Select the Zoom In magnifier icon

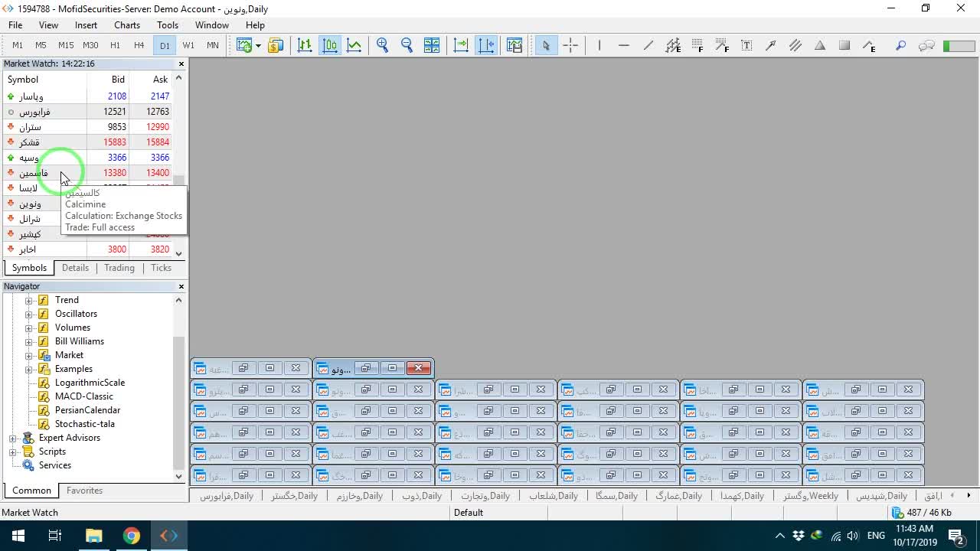[383, 46]
